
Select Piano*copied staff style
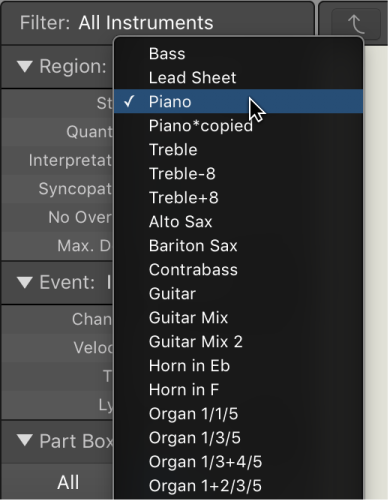pos(238,126)
